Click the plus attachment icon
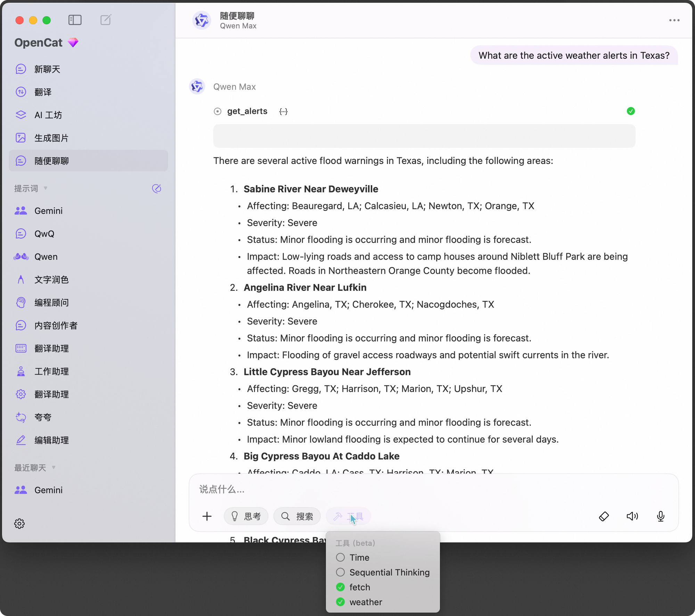Screen dimensions: 695x616 tap(207, 516)
